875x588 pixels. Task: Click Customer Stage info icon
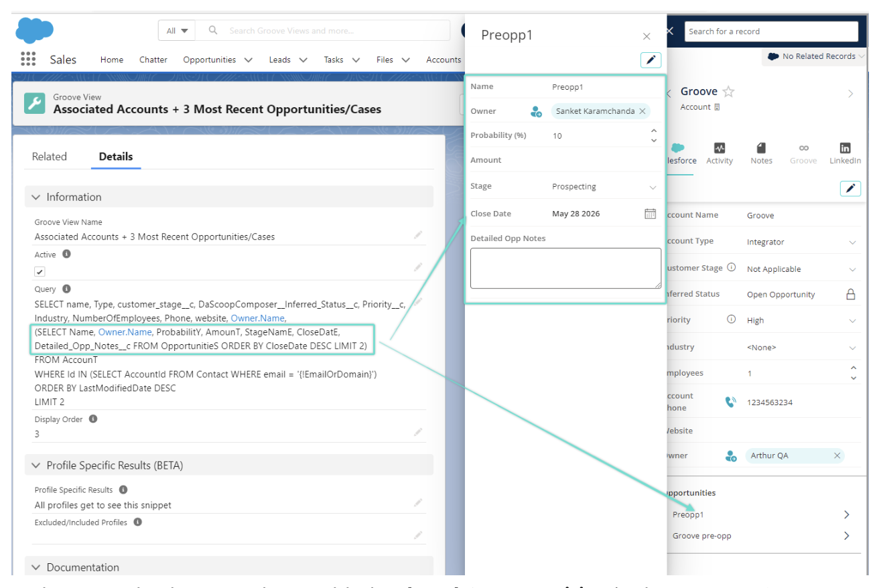[x=731, y=267]
